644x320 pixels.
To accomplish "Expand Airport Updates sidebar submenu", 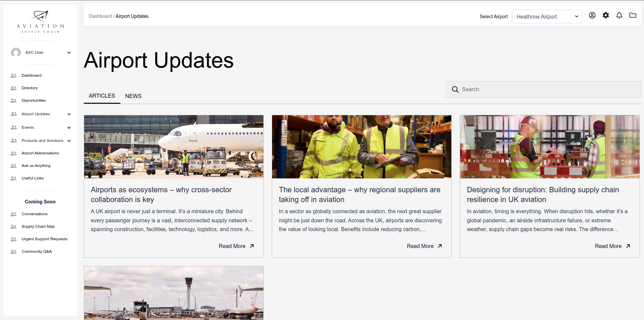I will (69, 114).
